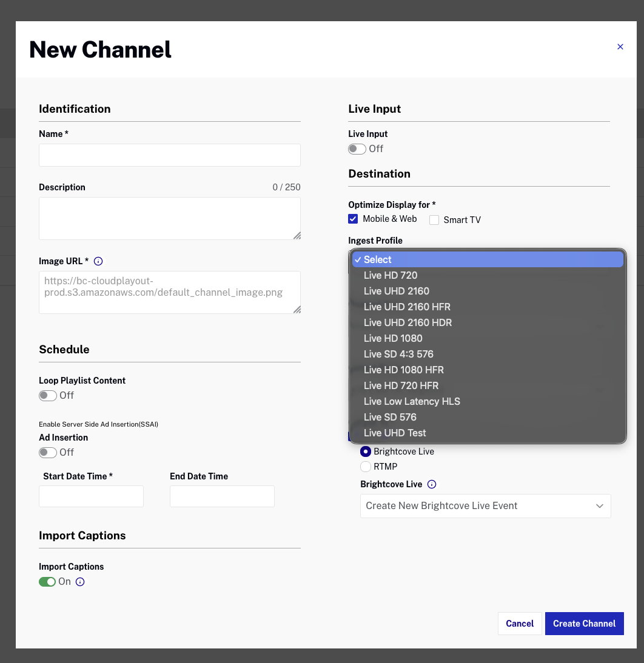Image resolution: width=644 pixels, height=663 pixels.
Task: Enable the Live Input toggle
Action: 357,148
